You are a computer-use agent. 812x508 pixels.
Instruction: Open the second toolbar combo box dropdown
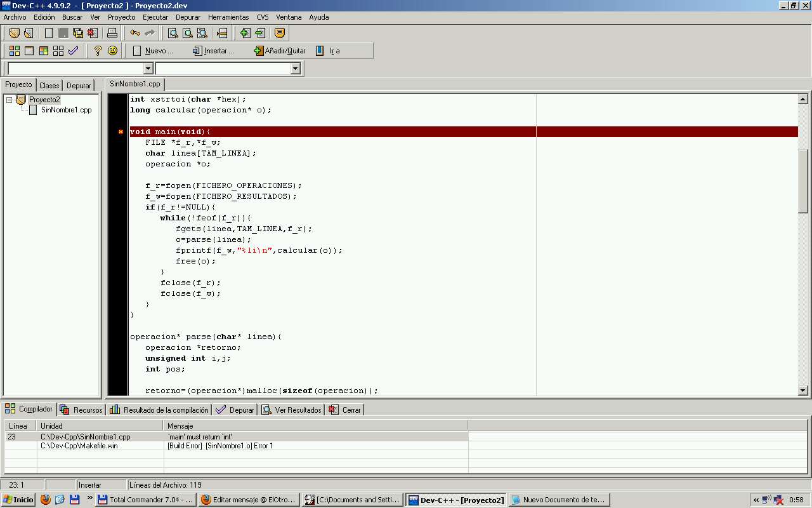point(295,69)
